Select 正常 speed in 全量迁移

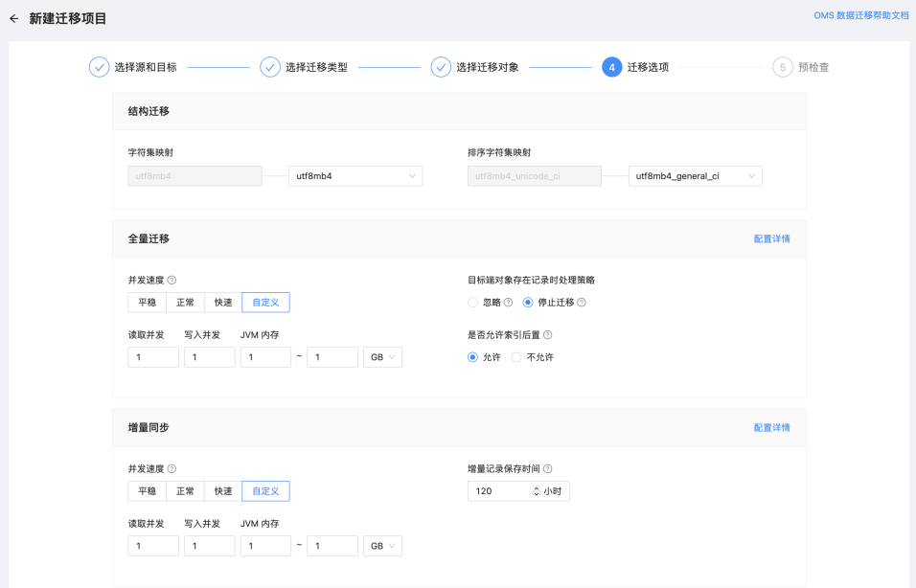(x=185, y=303)
